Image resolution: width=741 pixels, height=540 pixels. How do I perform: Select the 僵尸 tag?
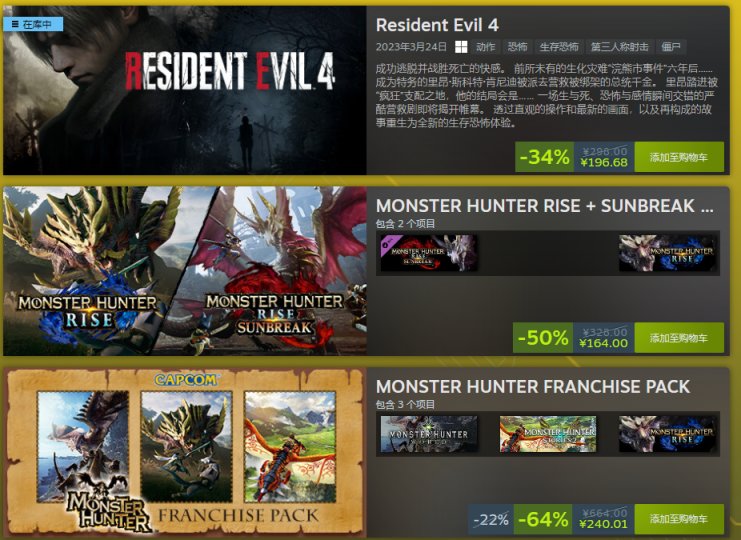tap(671, 47)
